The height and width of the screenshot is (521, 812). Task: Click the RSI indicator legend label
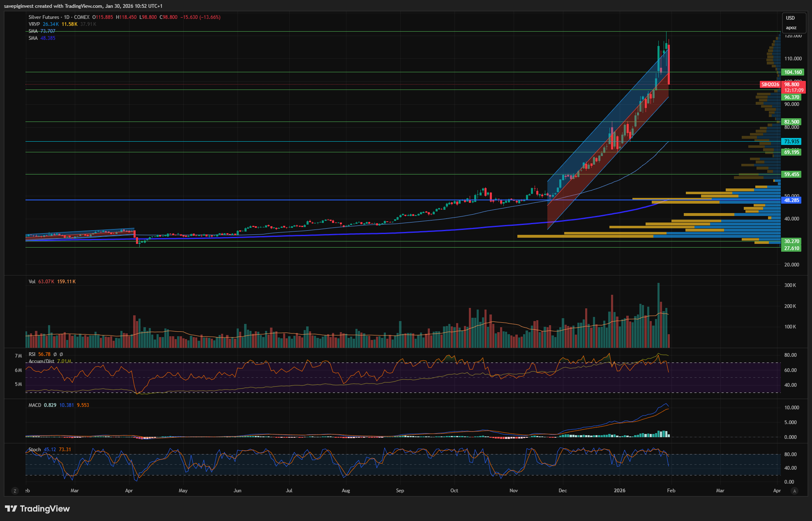pyautogui.click(x=32, y=354)
